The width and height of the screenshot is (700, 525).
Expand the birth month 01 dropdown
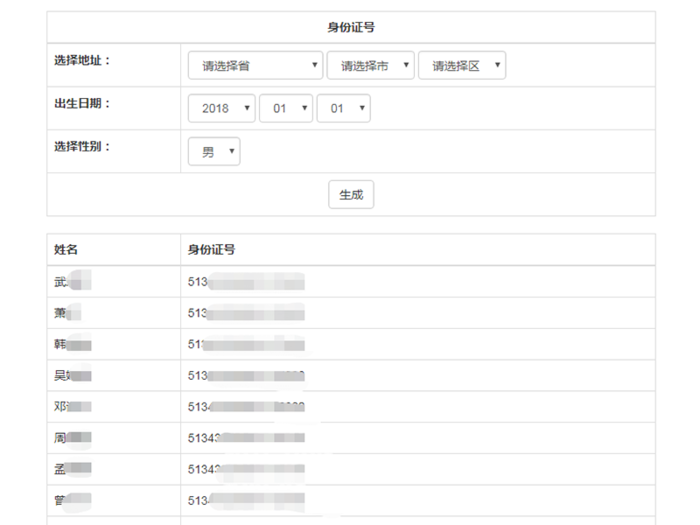(x=286, y=108)
